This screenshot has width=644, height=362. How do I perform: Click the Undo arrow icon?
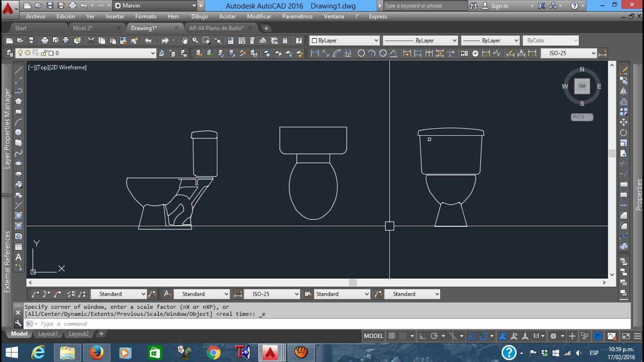click(x=148, y=41)
